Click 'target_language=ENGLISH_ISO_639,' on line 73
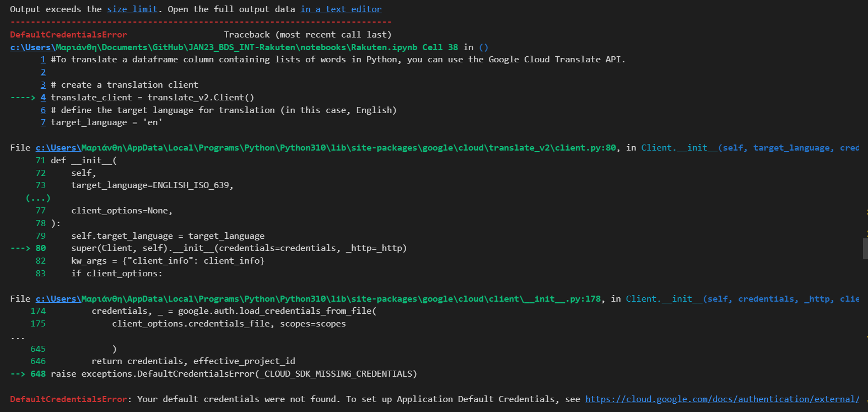This screenshot has height=412, width=868. pyautogui.click(x=153, y=185)
